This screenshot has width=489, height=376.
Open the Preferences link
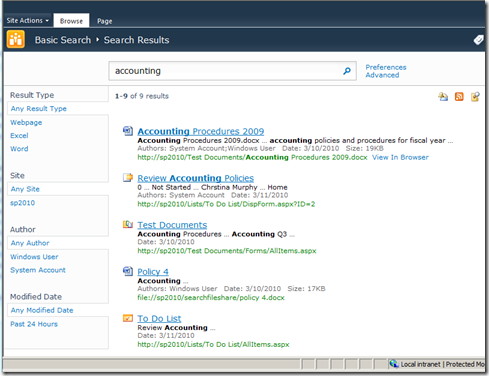tap(386, 67)
